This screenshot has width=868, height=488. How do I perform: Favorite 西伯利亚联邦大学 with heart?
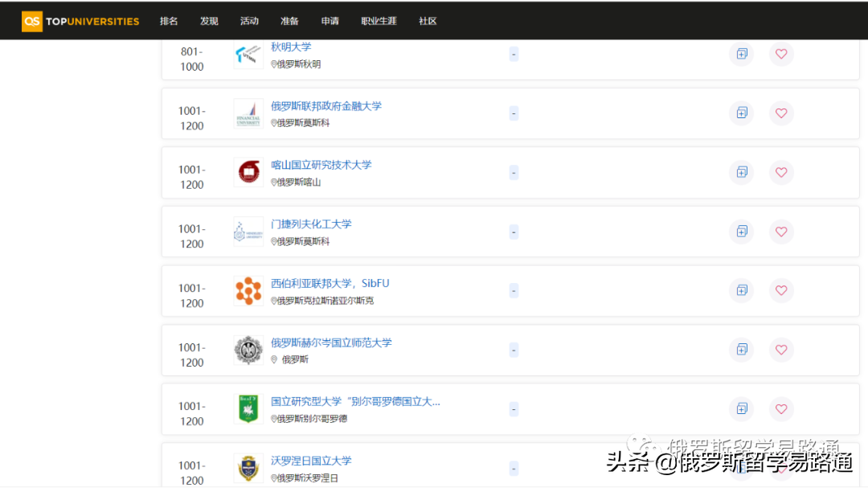click(781, 290)
